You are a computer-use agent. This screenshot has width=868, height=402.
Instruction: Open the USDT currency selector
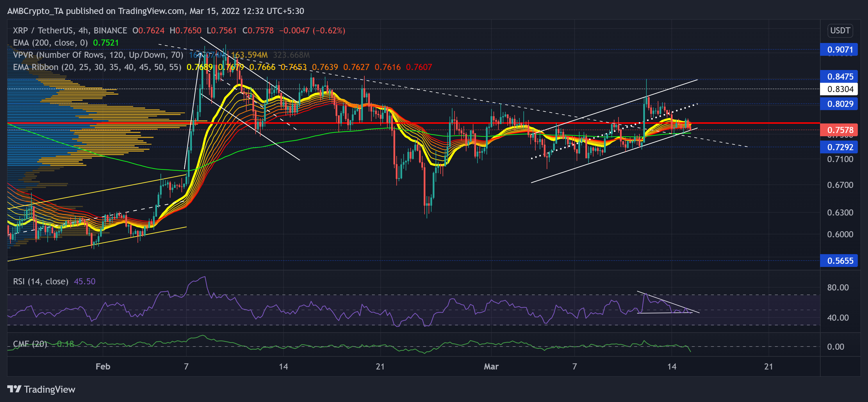[x=840, y=30]
